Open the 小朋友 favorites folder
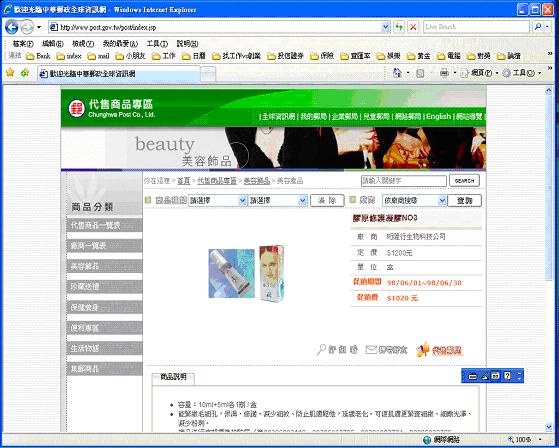The height and width of the screenshot is (448, 559). point(130,56)
